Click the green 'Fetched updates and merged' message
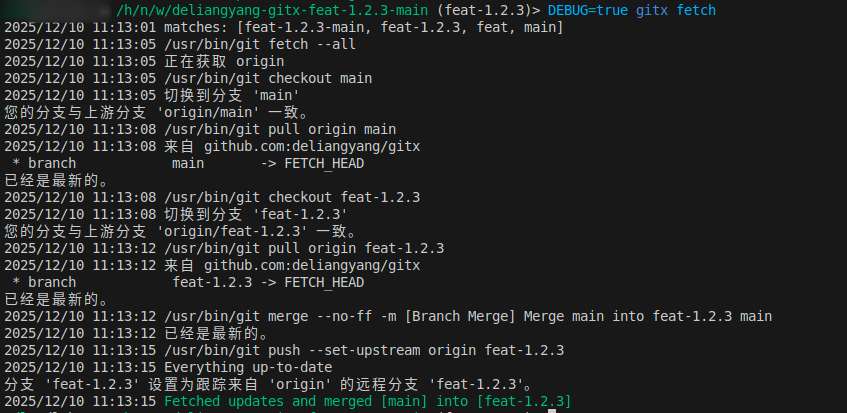Screen dimensions: 847x413 pyautogui.click(x=367, y=401)
